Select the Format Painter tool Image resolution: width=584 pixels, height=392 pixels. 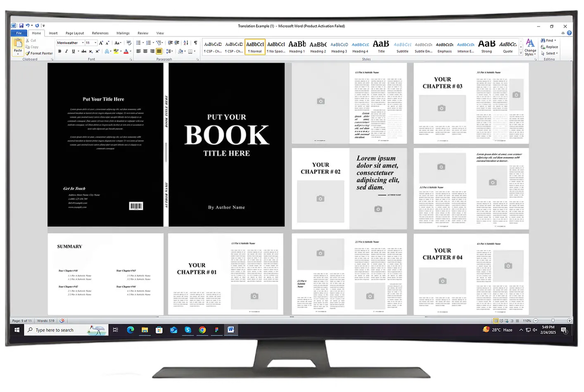39,53
